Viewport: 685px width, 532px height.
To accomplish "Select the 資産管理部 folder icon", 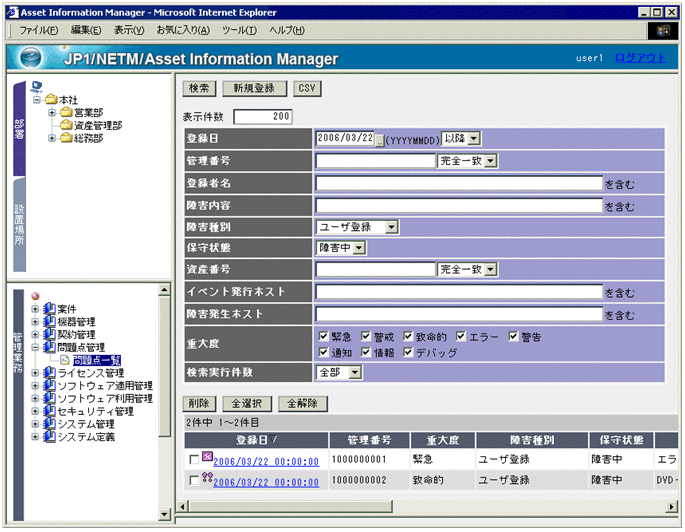I will (x=66, y=126).
